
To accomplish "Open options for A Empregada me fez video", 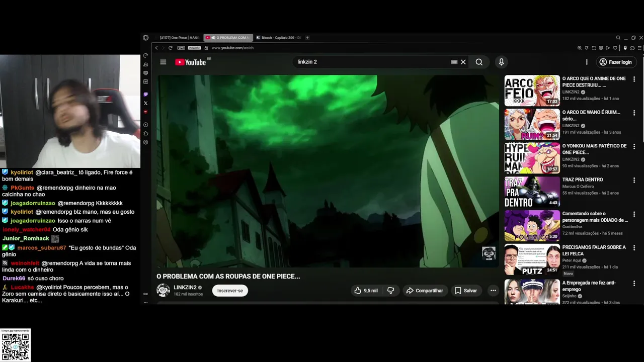I will pyautogui.click(x=634, y=284).
